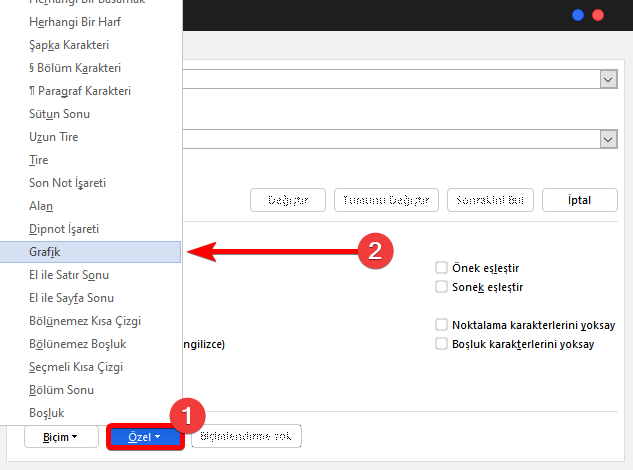Open the top combo box arrow
The image size is (633, 470).
click(x=607, y=79)
